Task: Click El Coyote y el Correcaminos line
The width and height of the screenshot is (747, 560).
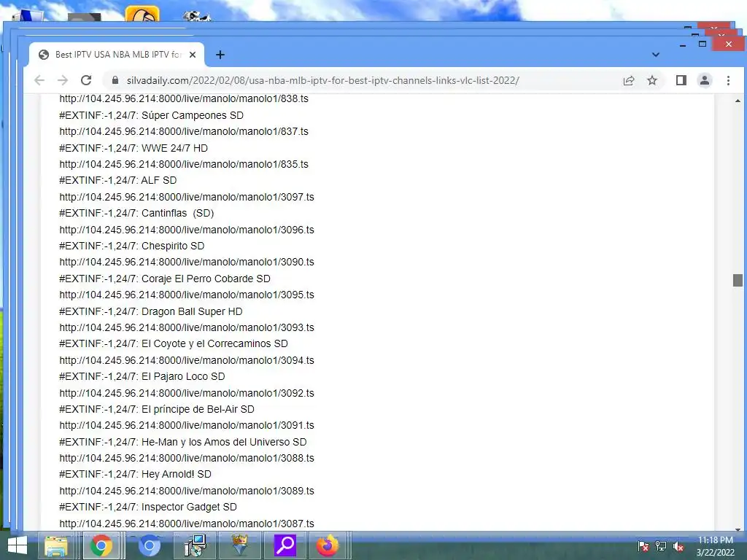Action: point(174,344)
